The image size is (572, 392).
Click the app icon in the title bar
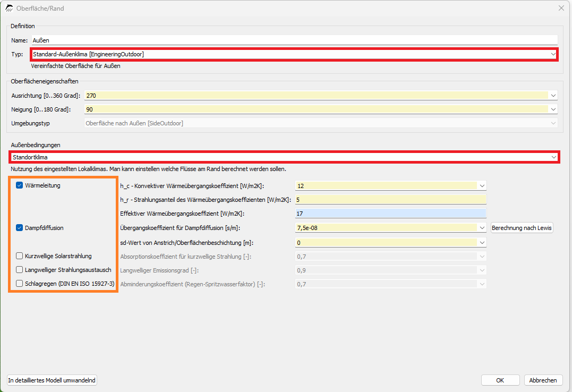click(x=9, y=8)
